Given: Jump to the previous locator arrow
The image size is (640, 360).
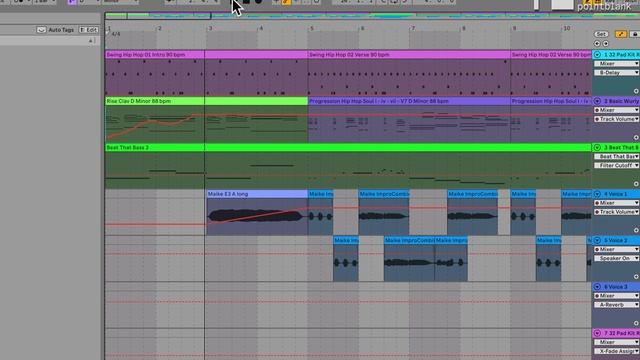Looking at the screenshot, I should 597,44.
